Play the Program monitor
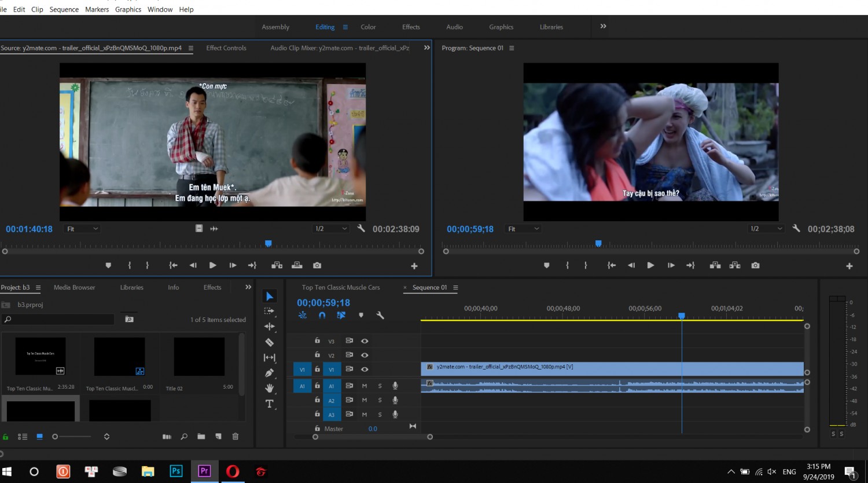 point(650,265)
